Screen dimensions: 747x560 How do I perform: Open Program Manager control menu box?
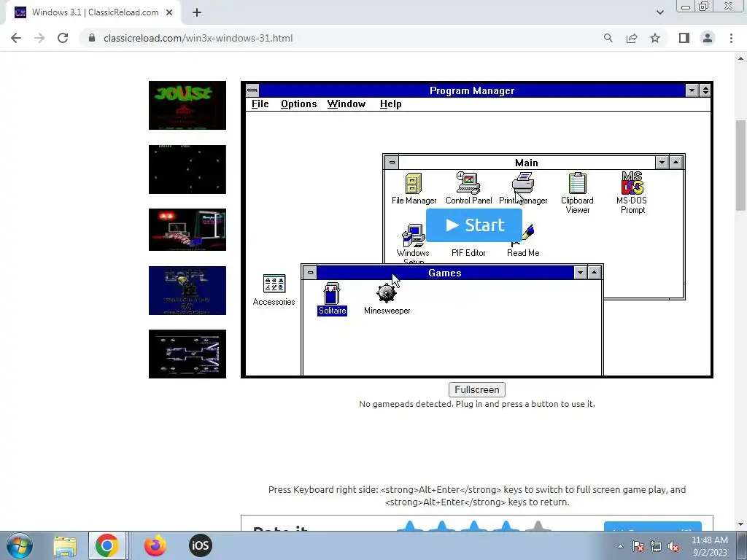(x=252, y=90)
